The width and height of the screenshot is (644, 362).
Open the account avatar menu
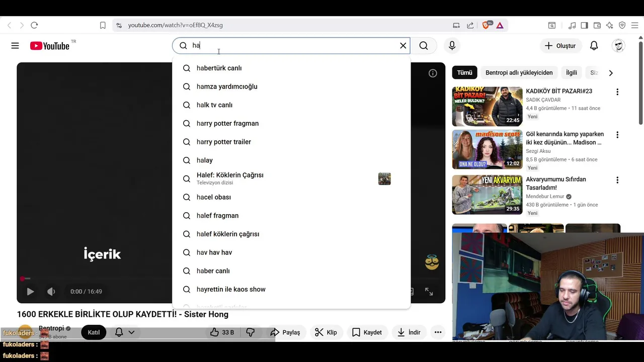click(618, 46)
